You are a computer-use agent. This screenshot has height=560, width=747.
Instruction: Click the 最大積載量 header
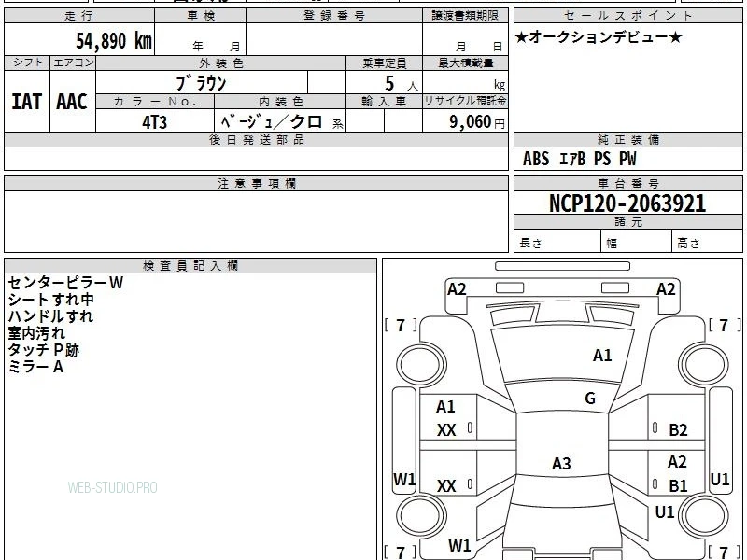pyautogui.click(x=465, y=63)
